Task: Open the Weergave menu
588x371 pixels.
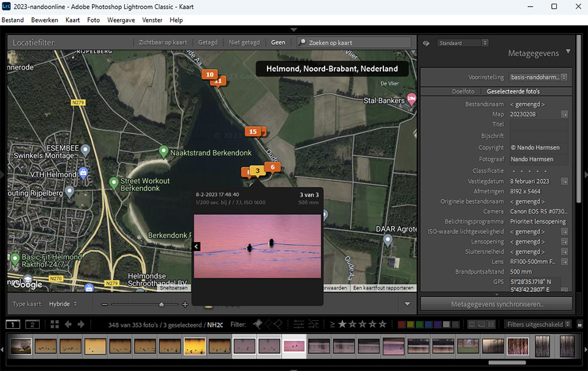Action: click(x=121, y=20)
